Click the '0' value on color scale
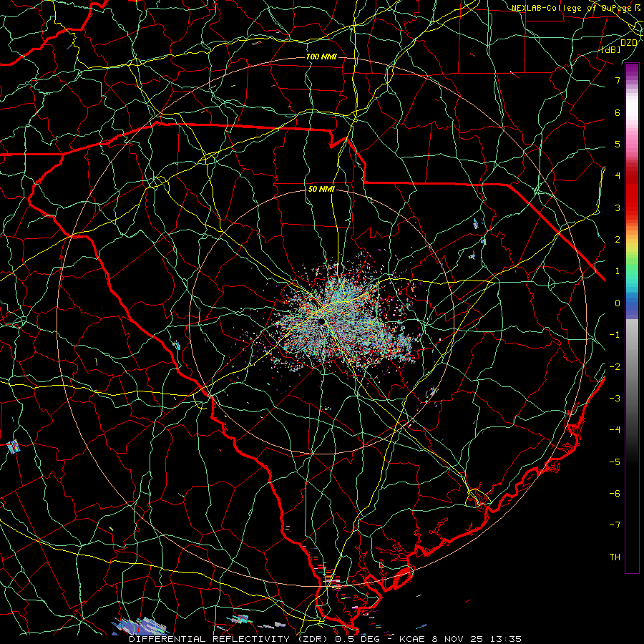Image resolution: width=644 pixels, height=644 pixels. pos(618,303)
